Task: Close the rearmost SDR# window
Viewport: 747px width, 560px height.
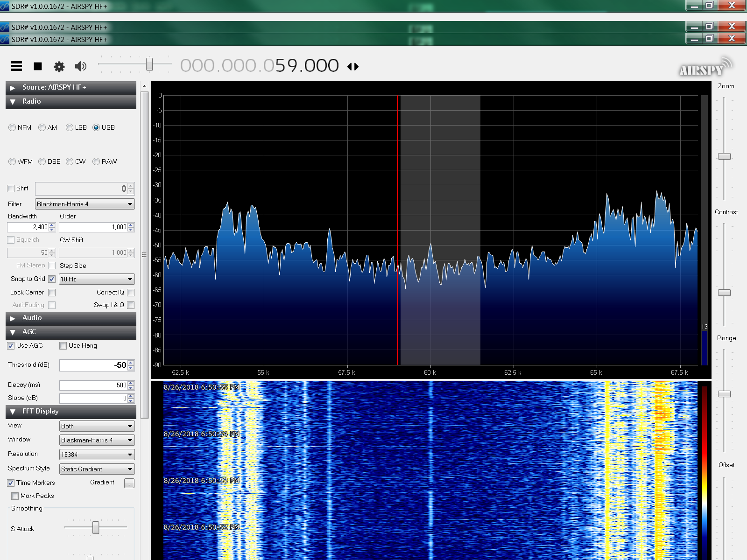Action: coord(732,6)
